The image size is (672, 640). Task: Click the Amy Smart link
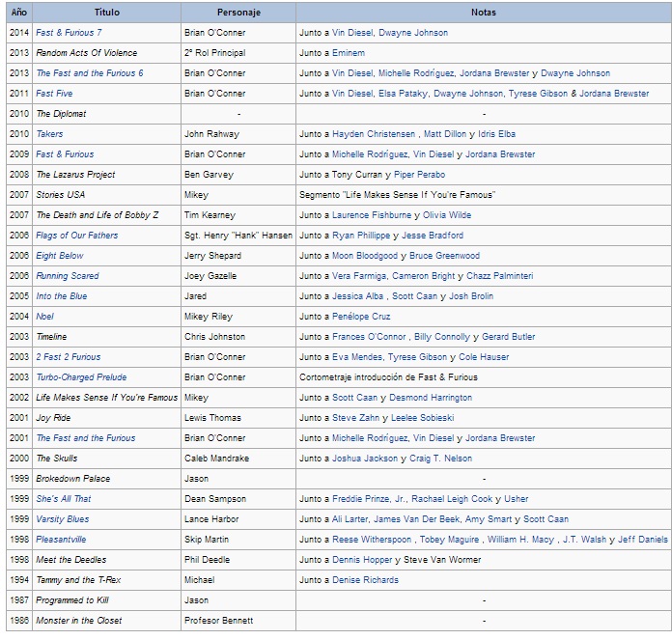489,519
